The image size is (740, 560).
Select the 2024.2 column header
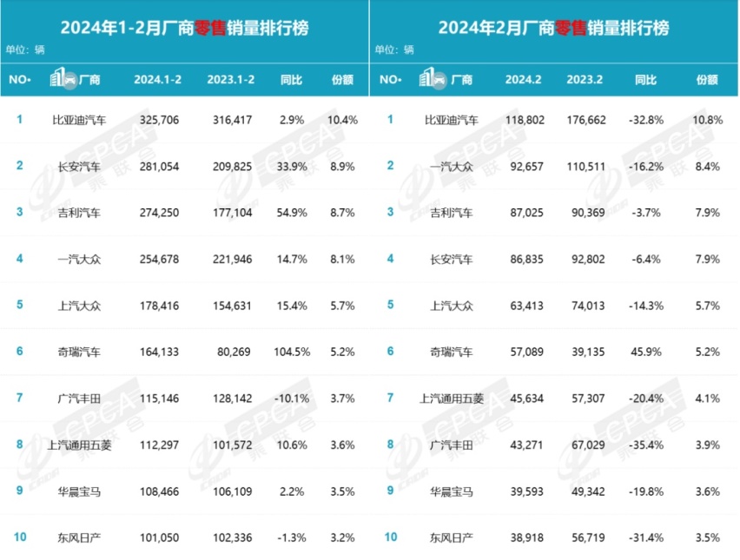(x=524, y=79)
